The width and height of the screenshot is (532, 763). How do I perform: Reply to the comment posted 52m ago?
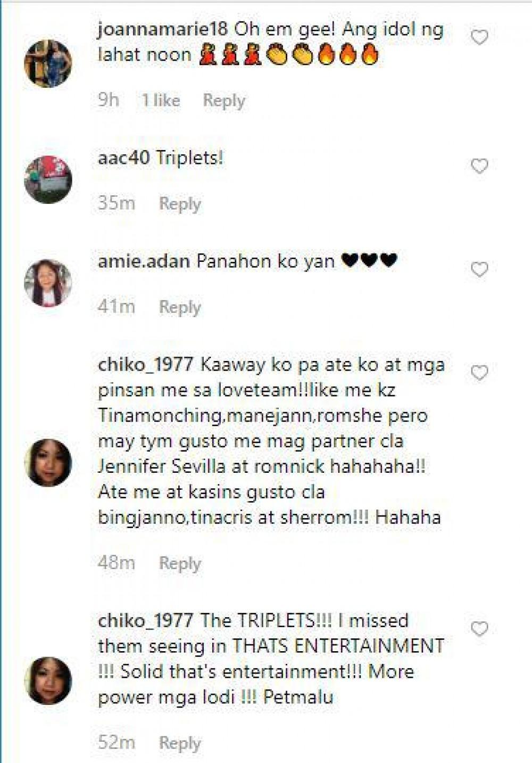180,743
